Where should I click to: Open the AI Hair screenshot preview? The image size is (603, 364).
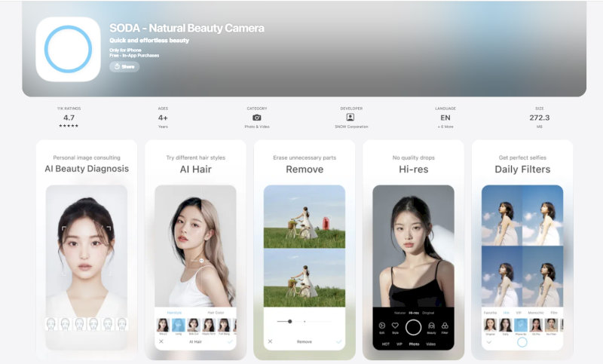[195, 250]
